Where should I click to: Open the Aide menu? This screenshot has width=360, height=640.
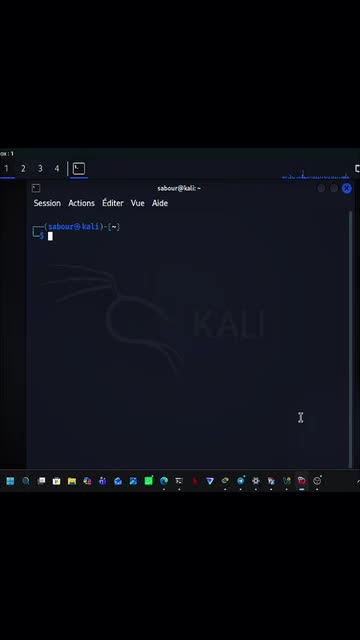(x=160, y=203)
